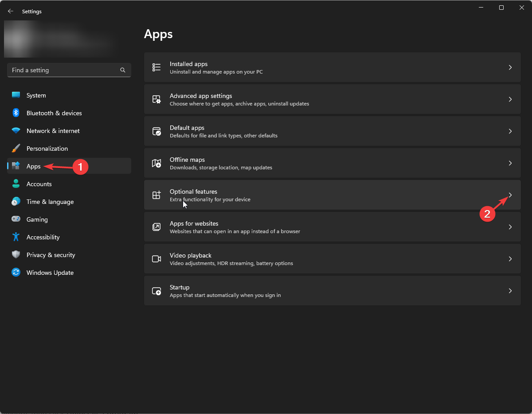Screen dimensions: 532x414
Task: Switch to Windows Update in sidebar
Action: (50, 273)
